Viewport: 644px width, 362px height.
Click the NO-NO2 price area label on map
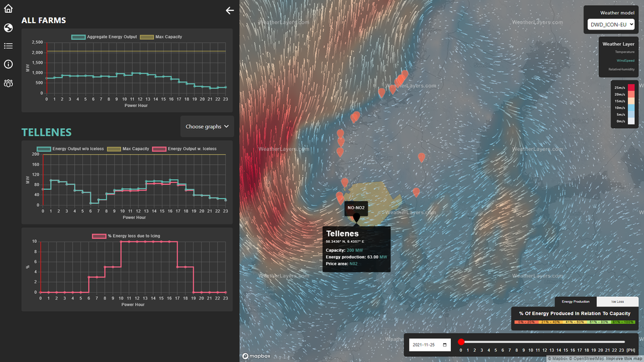(x=356, y=208)
